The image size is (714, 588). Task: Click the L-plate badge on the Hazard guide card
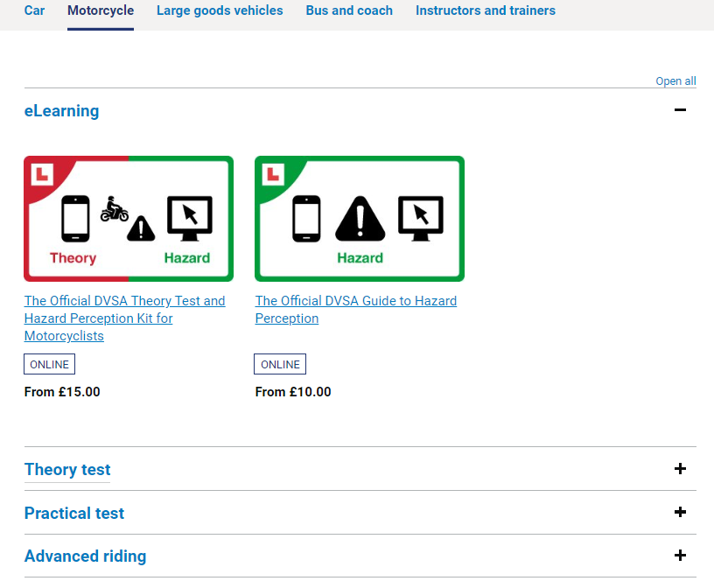[x=273, y=175]
